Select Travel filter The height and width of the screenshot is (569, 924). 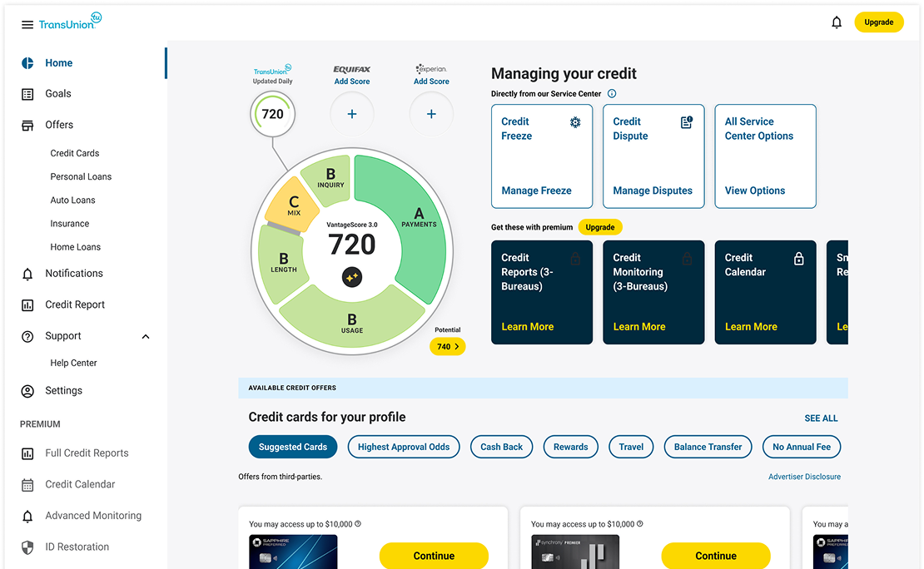[x=631, y=447]
